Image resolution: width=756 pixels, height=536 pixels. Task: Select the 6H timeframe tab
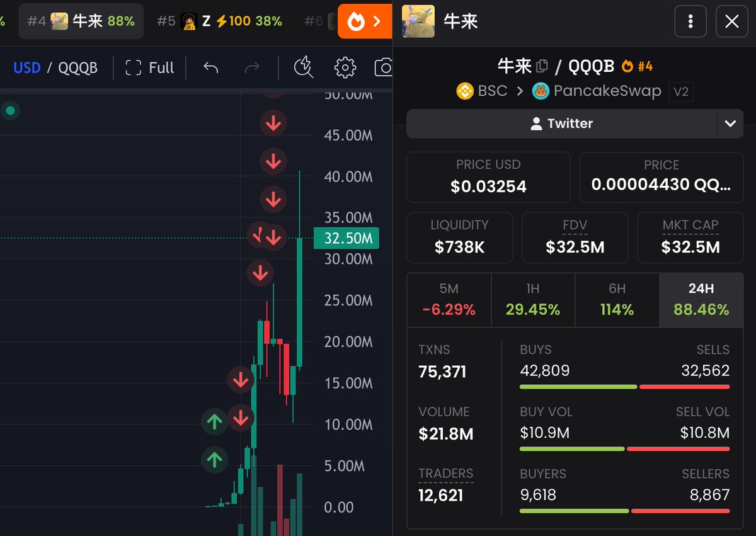[x=617, y=300]
